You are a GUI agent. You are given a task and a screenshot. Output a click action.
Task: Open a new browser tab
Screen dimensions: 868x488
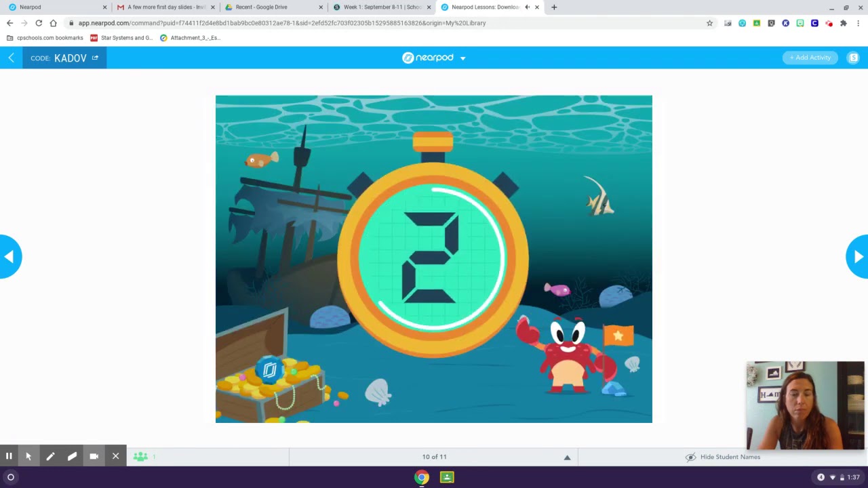coord(554,7)
